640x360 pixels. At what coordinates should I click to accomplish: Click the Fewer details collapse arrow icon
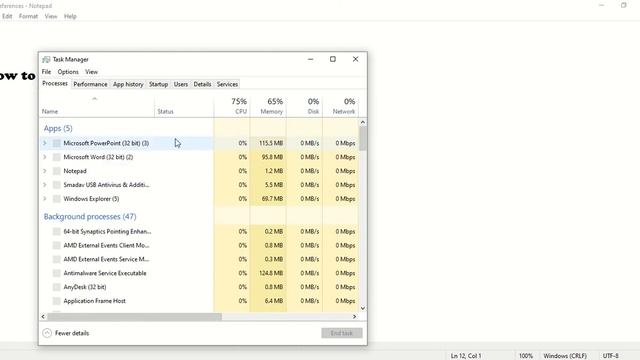coord(47,333)
